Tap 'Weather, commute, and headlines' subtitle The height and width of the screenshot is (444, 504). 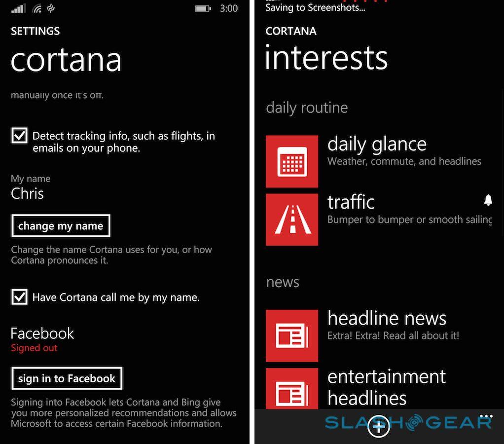(404, 161)
